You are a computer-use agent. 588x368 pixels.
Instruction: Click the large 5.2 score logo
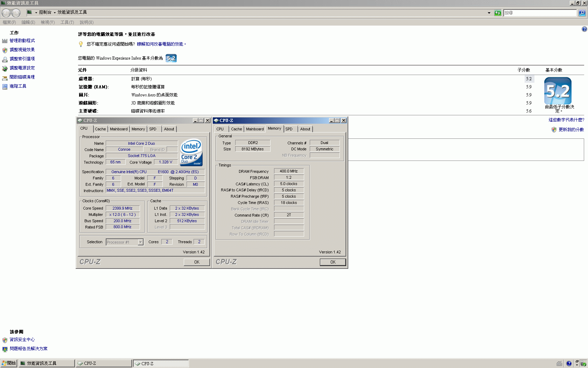click(x=558, y=91)
